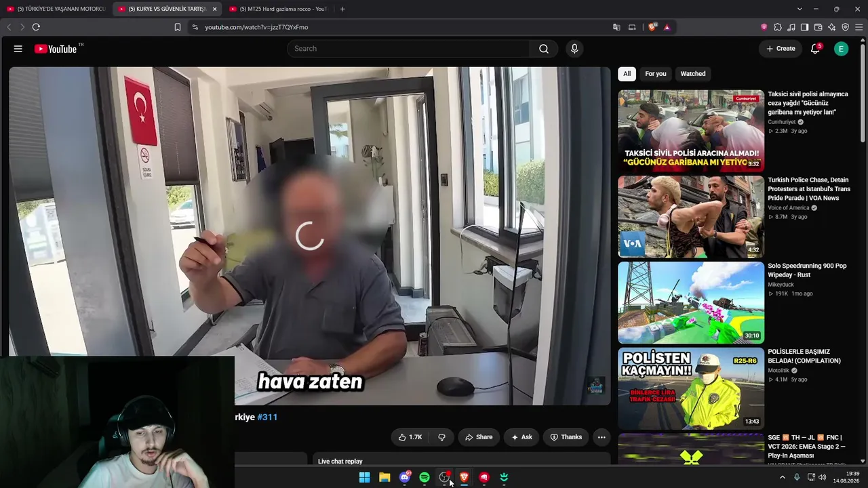
Task: Click the Create button
Action: pos(781,49)
